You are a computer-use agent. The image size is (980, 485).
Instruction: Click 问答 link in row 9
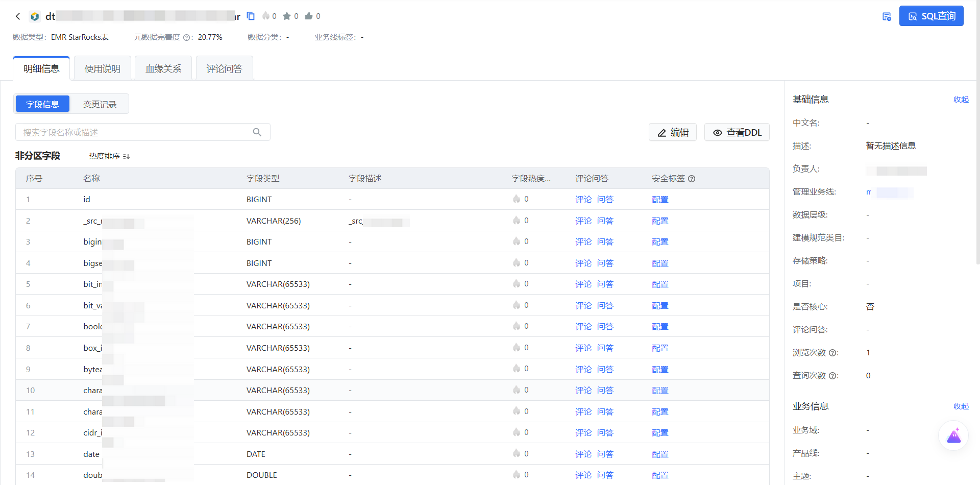point(605,370)
